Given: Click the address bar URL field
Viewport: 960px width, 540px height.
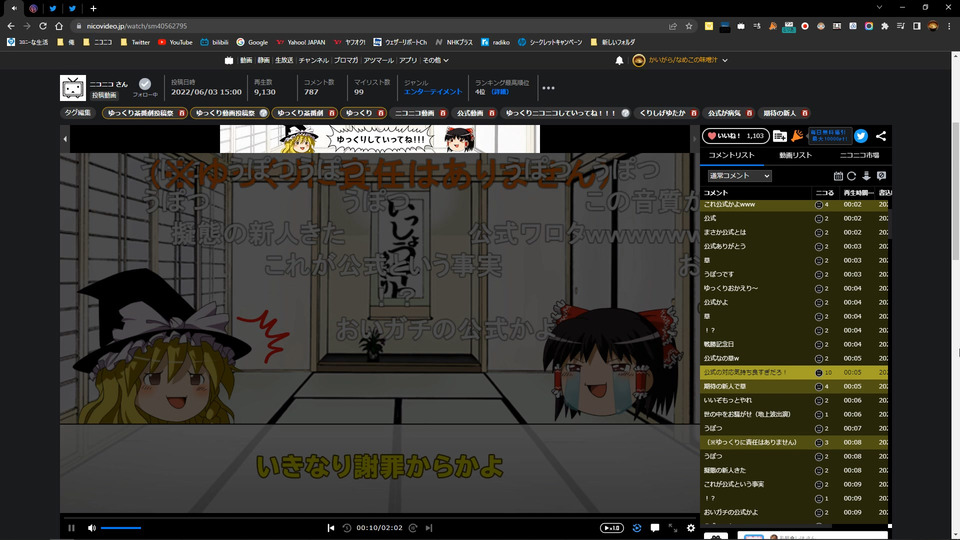Looking at the screenshot, I should 367,26.
